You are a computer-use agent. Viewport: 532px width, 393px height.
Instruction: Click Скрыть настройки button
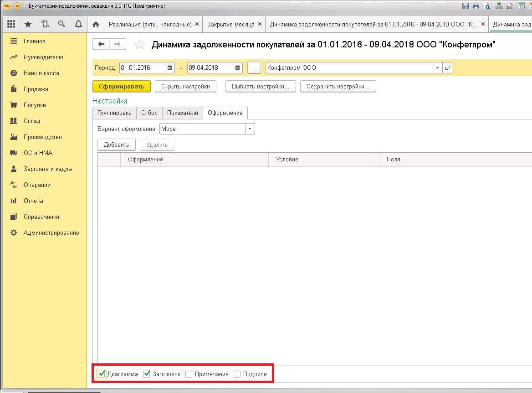tap(185, 86)
